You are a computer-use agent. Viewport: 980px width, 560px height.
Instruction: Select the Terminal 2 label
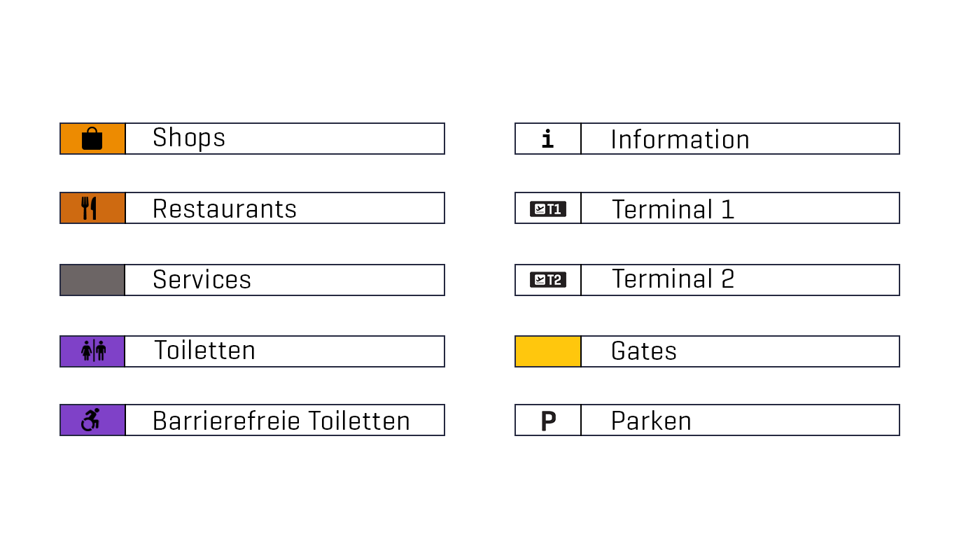pos(673,279)
